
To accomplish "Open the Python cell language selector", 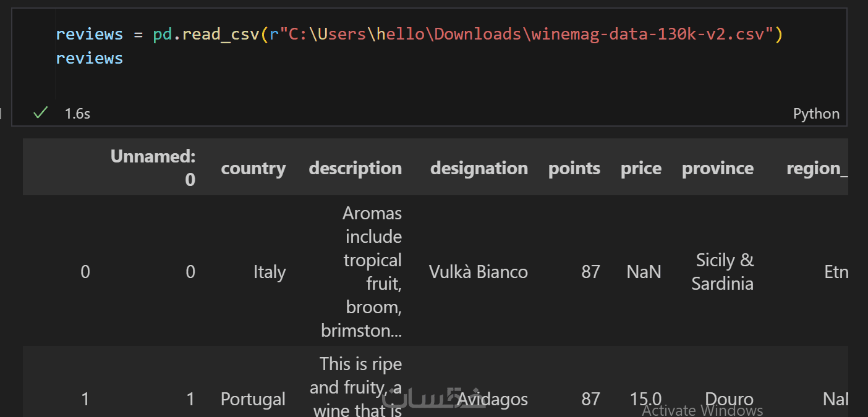I will (x=815, y=114).
